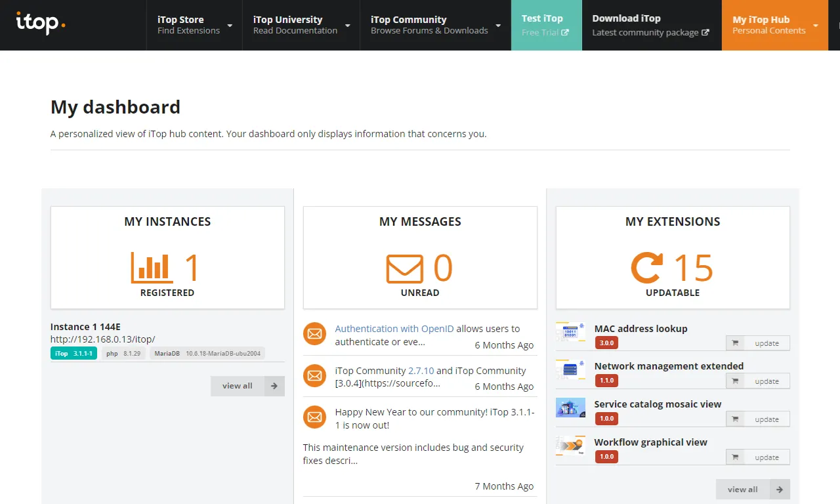Click the Service catalog mosaic view thumbnail
The height and width of the screenshot is (504, 840).
570,408
